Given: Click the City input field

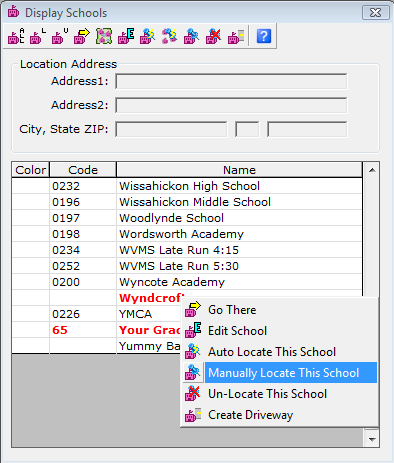Looking at the screenshot, I should click(x=171, y=129).
